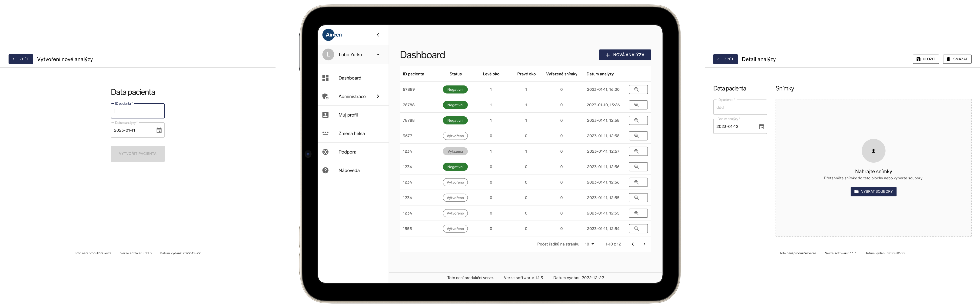Click the VYBRAT SOUBORY button
980x308 pixels.
point(873,192)
